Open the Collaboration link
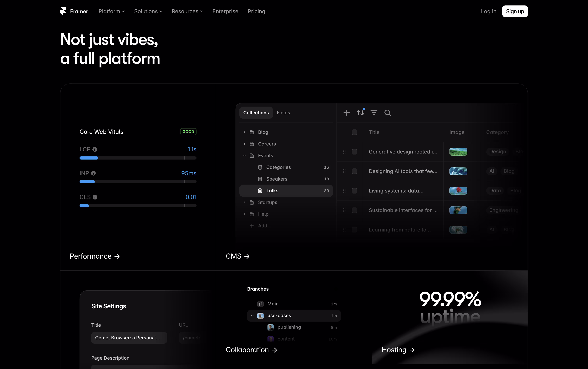This screenshot has height=369, width=588. pyautogui.click(x=251, y=350)
